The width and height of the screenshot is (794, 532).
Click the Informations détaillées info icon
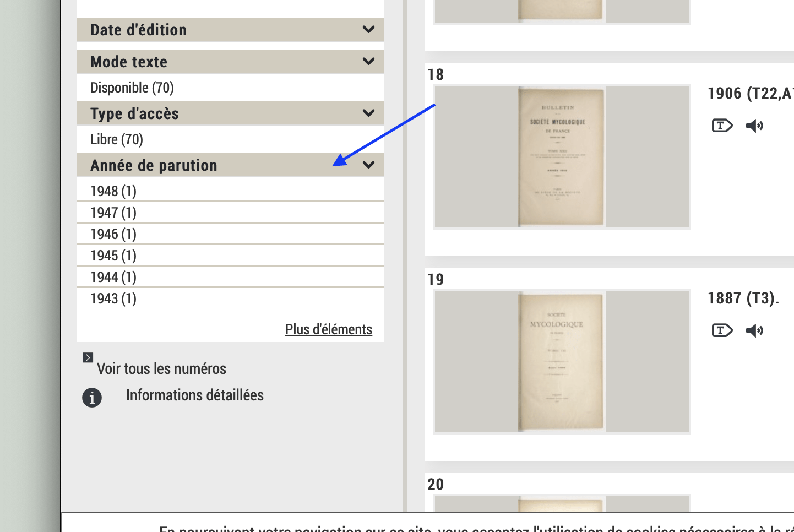tap(92, 397)
